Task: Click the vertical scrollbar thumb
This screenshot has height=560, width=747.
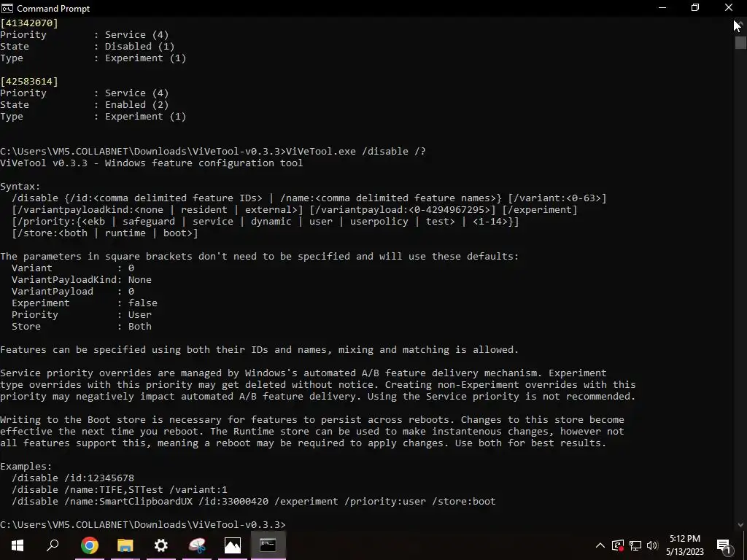Action: (740, 43)
